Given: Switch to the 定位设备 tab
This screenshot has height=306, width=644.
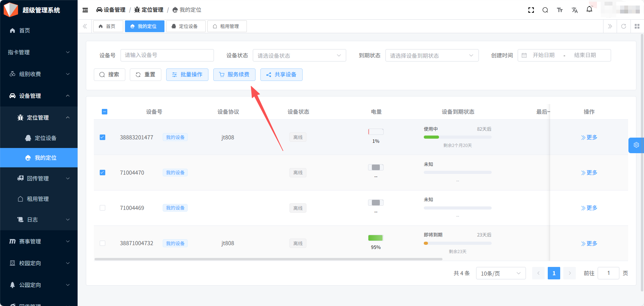Looking at the screenshot, I should point(186,26).
